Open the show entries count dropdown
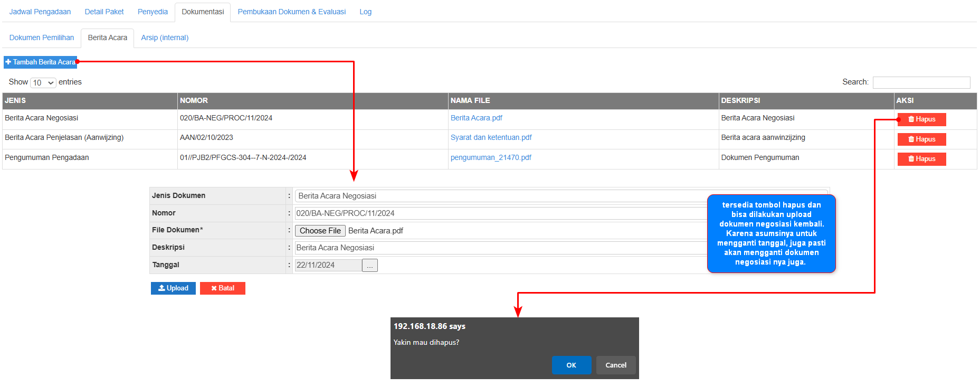The height and width of the screenshot is (386, 980). [x=43, y=83]
